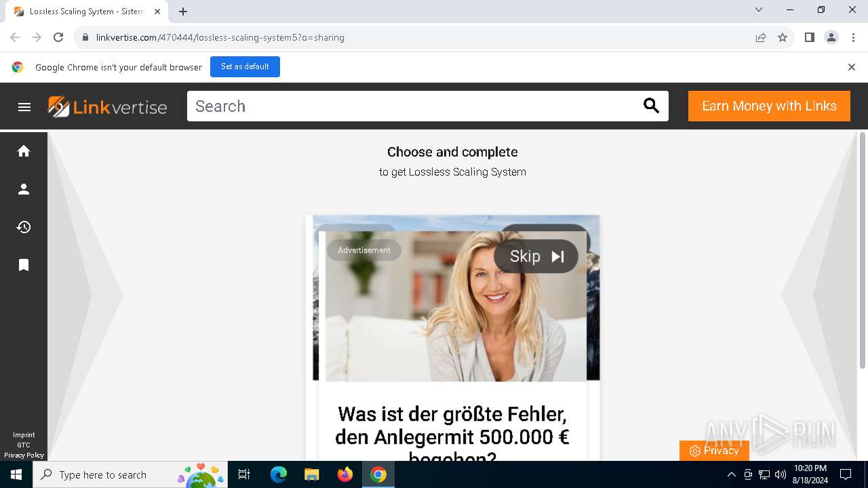Share this page icon in address bar
The image size is (868, 488).
click(x=761, y=37)
